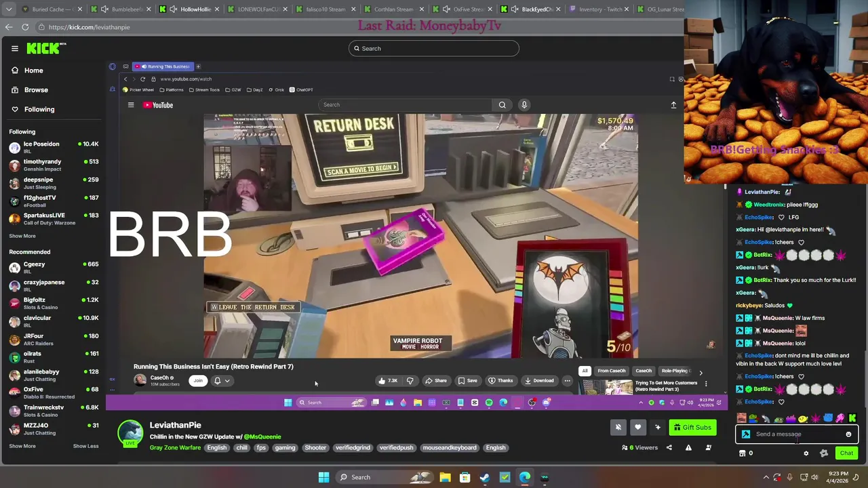This screenshot has width=868, height=488.
Task: Click rickybeye username in chat
Action: coord(749,305)
